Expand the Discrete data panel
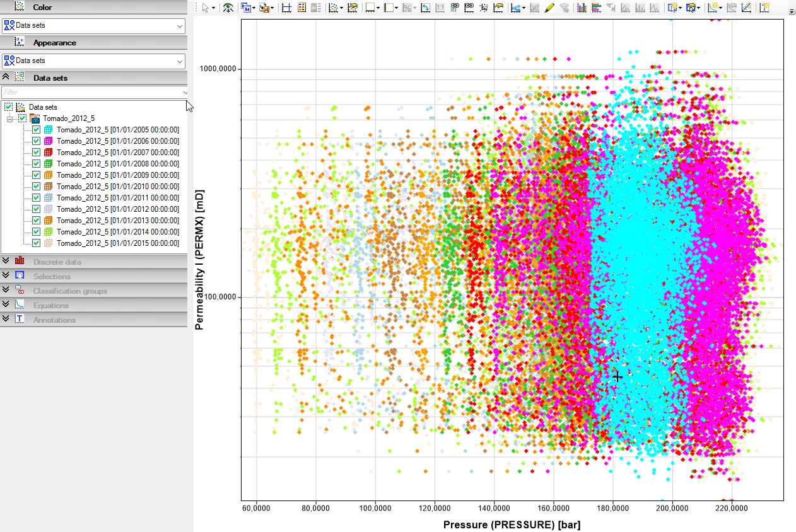The height and width of the screenshot is (532, 796). (93, 262)
